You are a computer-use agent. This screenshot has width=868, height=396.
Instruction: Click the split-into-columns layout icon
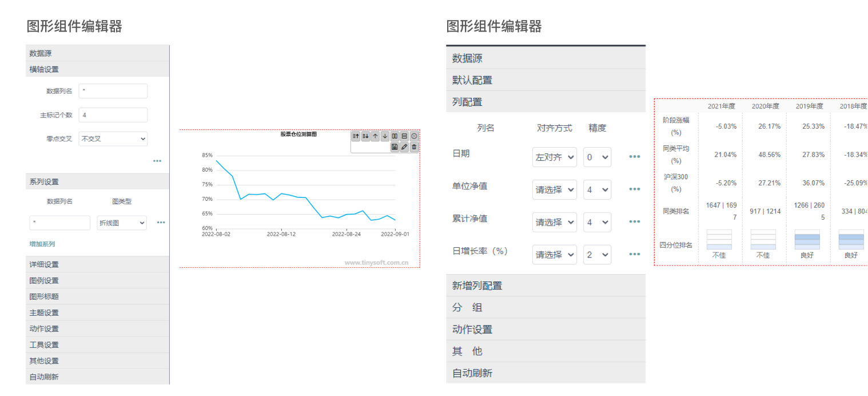pyautogui.click(x=395, y=136)
